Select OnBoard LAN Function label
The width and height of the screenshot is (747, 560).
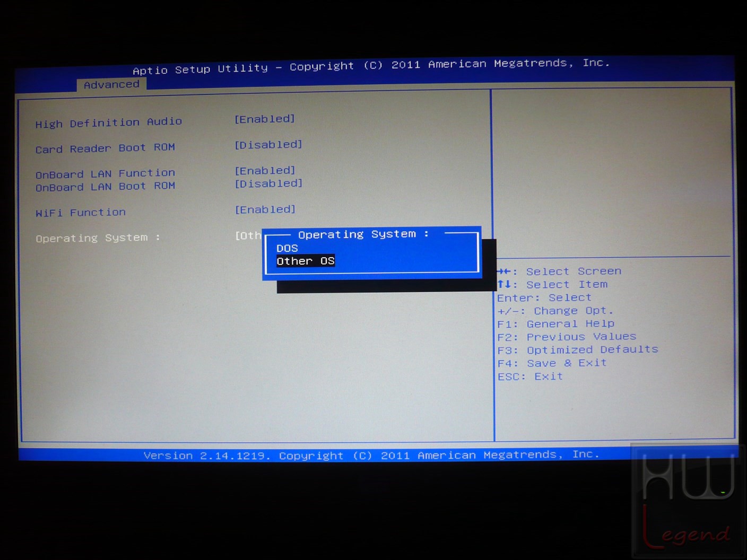pyautogui.click(x=105, y=173)
